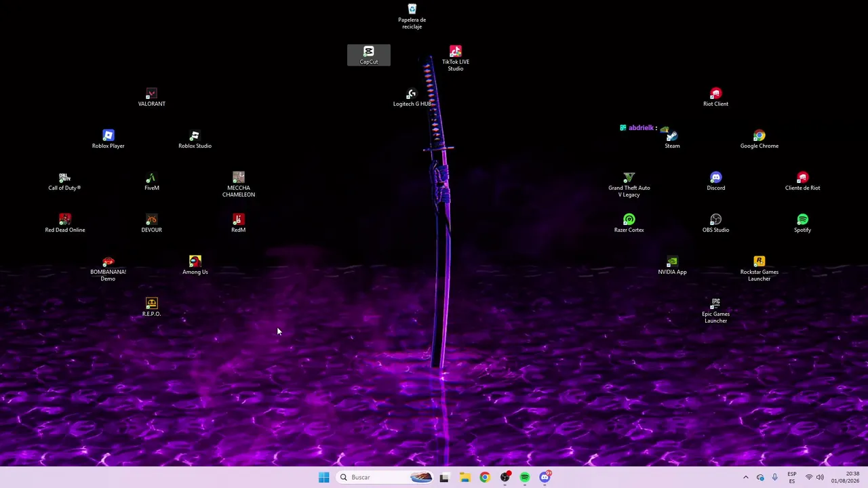Select the Spotify desktop shortcut
The height and width of the screenshot is (488, 868).
click(x=802, y=223)
